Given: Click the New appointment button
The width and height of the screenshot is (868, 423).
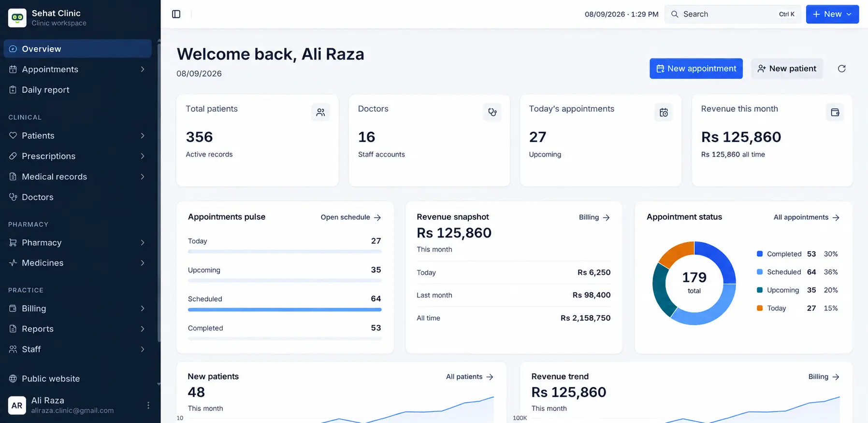Looking at the screenshot, I should click(x=696, y=69).
